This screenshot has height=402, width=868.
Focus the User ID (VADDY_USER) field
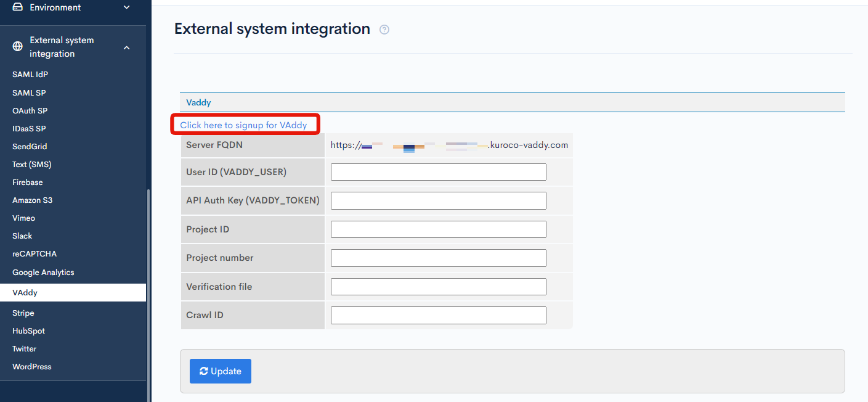439,172
